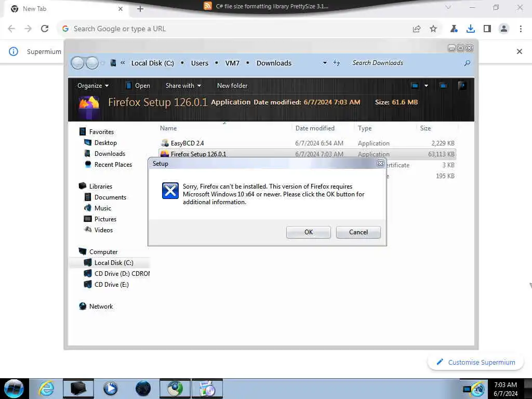Click the browser forward arrow
Image resolution: width=532 pixels, height=399 pixels.
pos(28,29)
